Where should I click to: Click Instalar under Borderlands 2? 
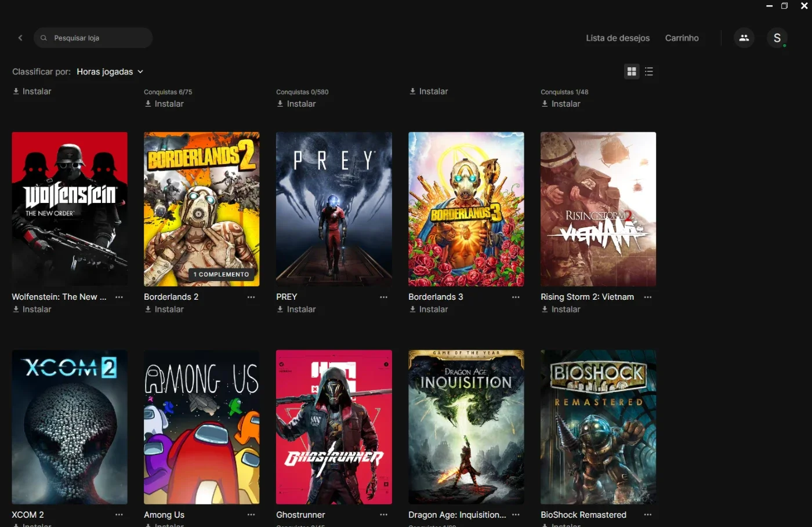click(x=165, y=310)
